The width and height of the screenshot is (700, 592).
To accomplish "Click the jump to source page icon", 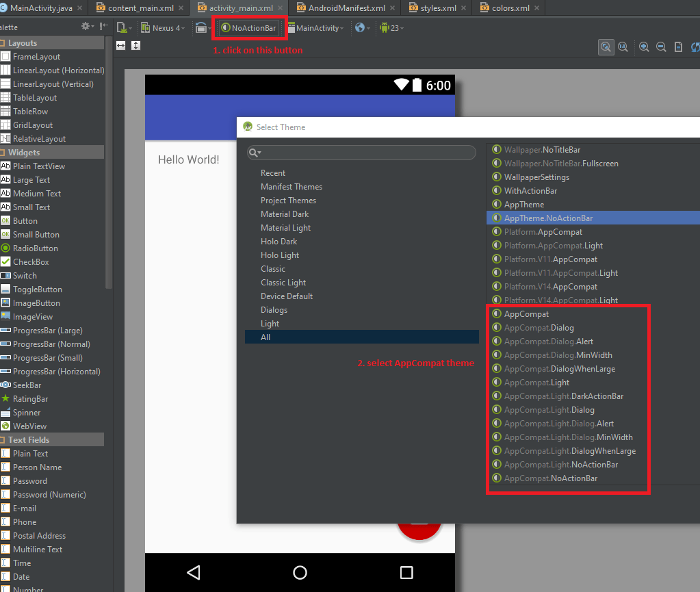I will point(678,47).
